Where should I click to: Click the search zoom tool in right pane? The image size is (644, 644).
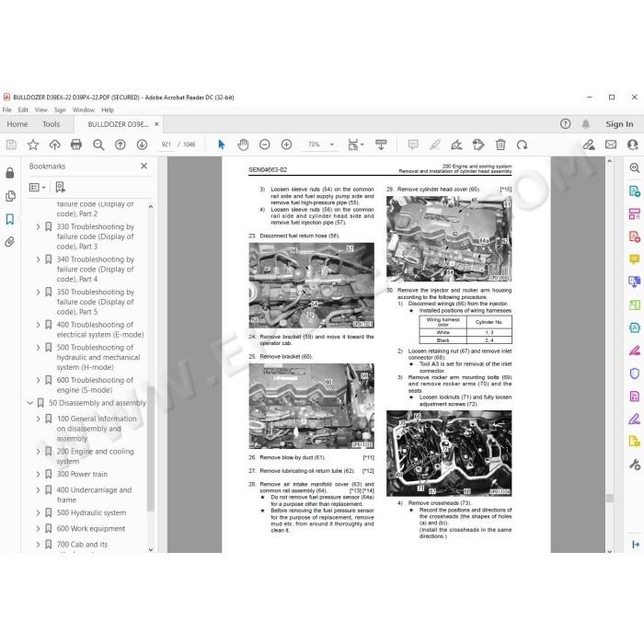pos(635,167)
